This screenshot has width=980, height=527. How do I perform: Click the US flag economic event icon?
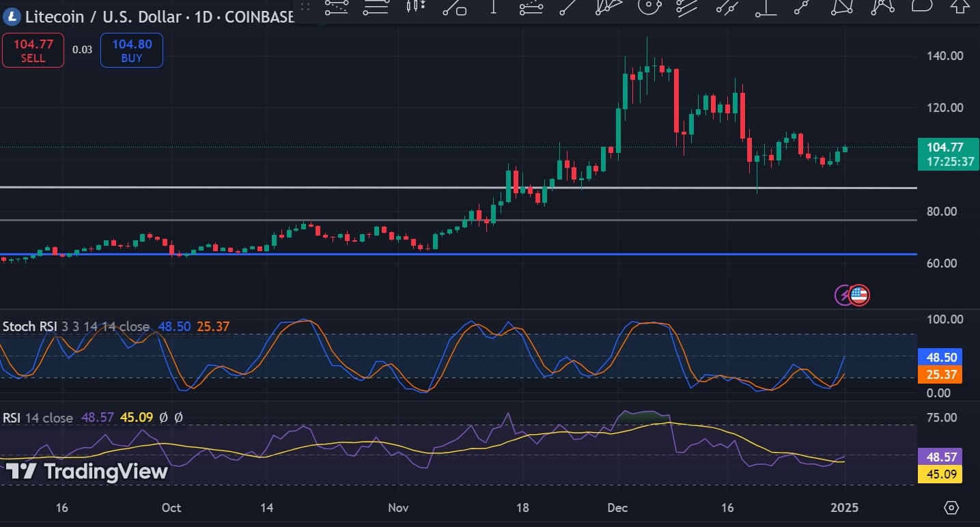859,295
